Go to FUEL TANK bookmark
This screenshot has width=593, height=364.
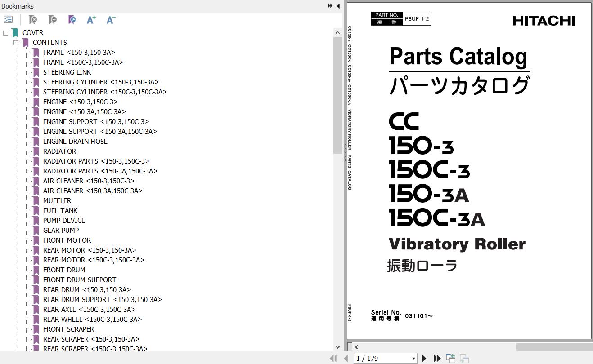pyautogui.click(x=60, y=211)
